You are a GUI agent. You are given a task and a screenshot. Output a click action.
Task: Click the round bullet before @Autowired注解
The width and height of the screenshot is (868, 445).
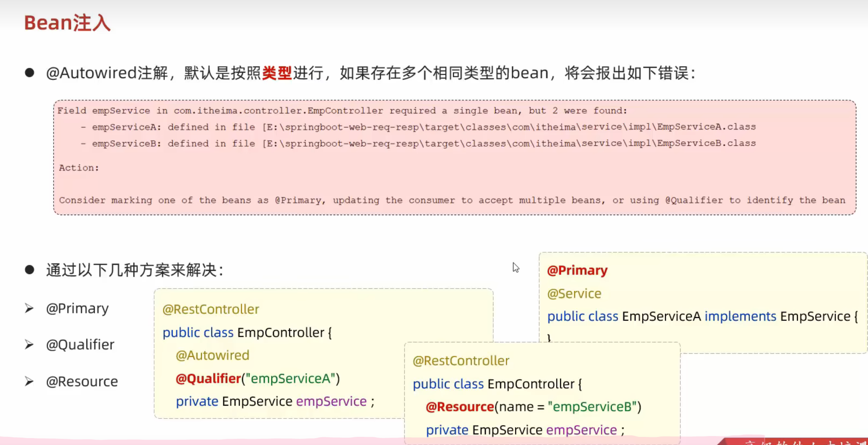[x=29, y=73]
